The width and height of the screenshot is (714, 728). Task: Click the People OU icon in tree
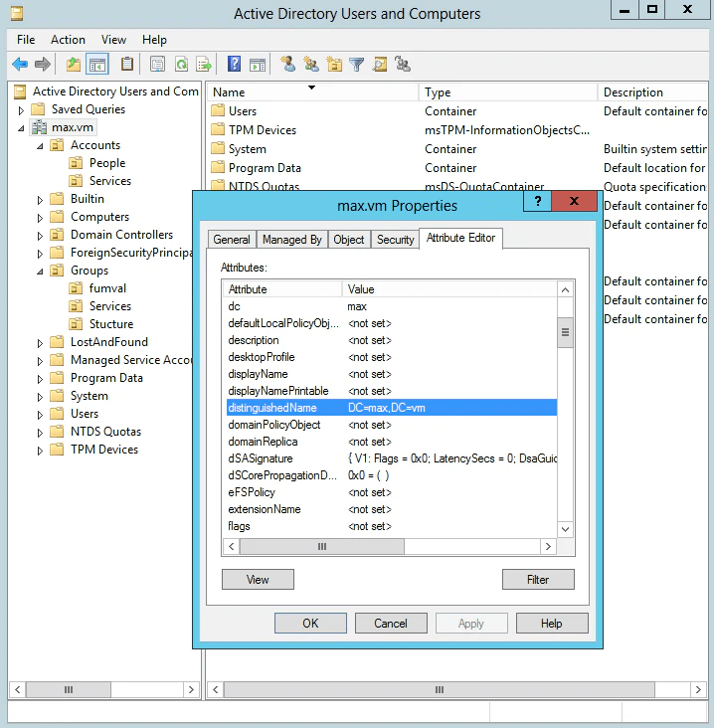click(x=76, y=163)
